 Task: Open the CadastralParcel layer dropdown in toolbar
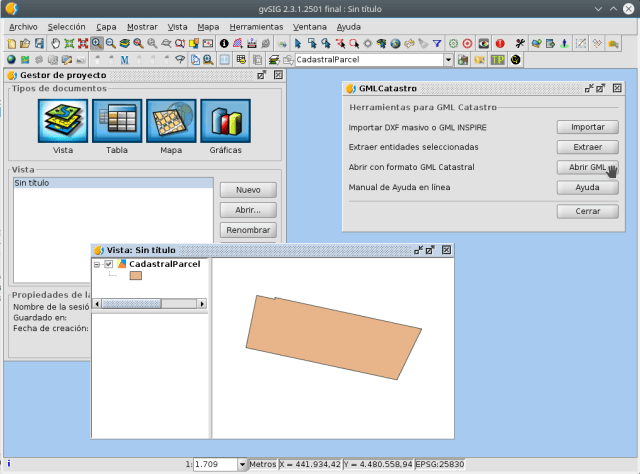449,60
